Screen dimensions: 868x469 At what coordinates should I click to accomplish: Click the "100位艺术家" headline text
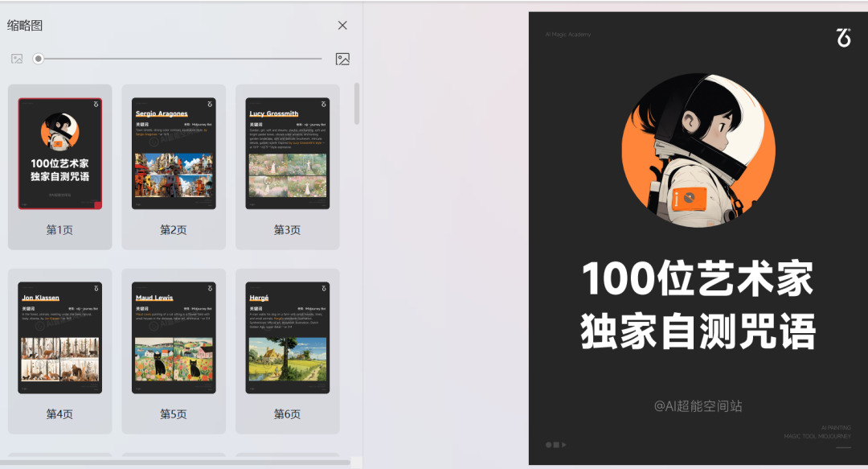click(698, 279)
